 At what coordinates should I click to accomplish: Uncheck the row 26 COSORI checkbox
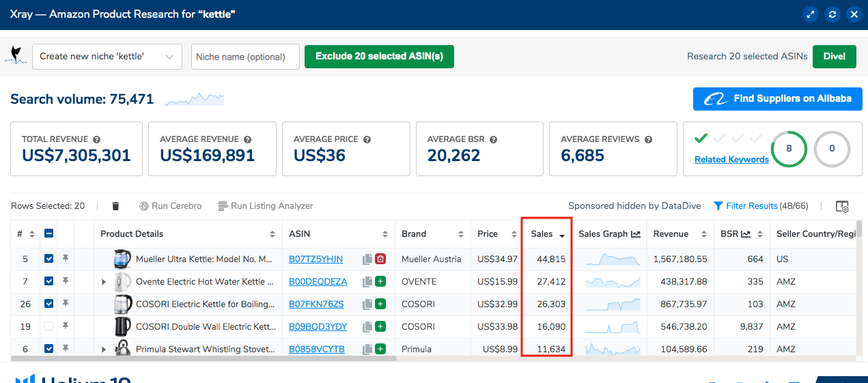48,304
